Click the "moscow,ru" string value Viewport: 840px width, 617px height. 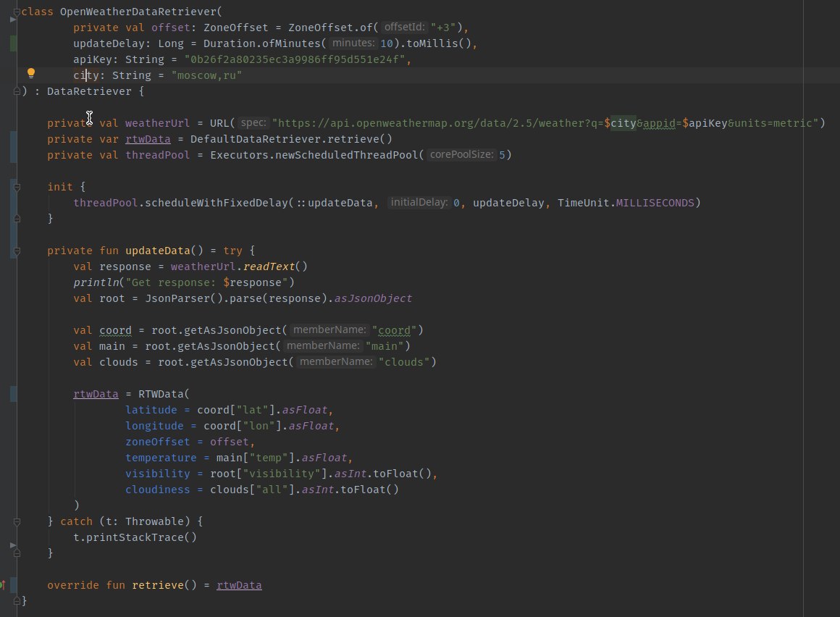click(x=207, y=75)
